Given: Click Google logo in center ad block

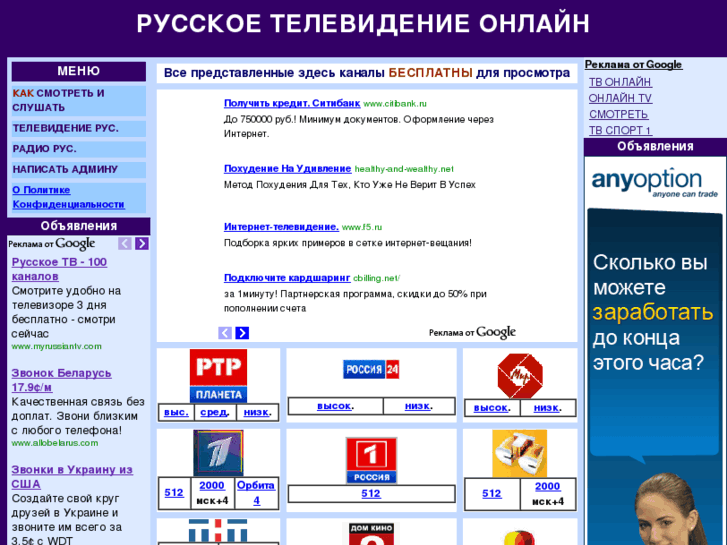Looking at the screenshot, I should 496,332.
